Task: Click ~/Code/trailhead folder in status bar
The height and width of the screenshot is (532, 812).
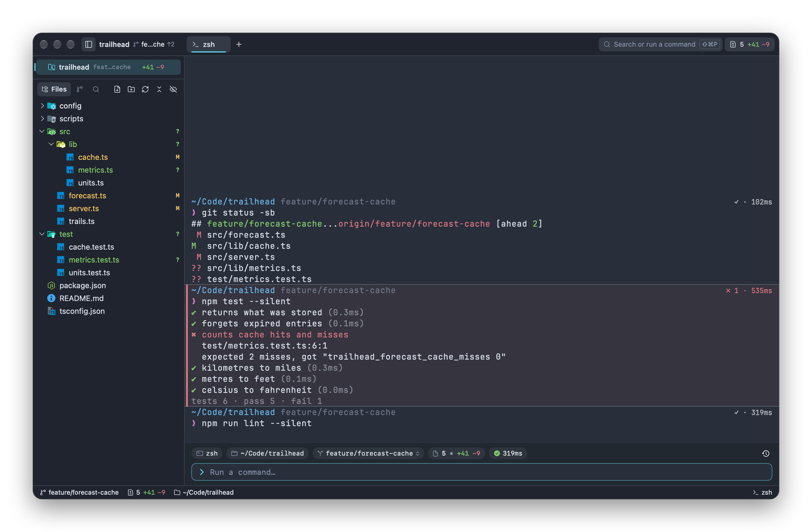Action: click(204, 492)
